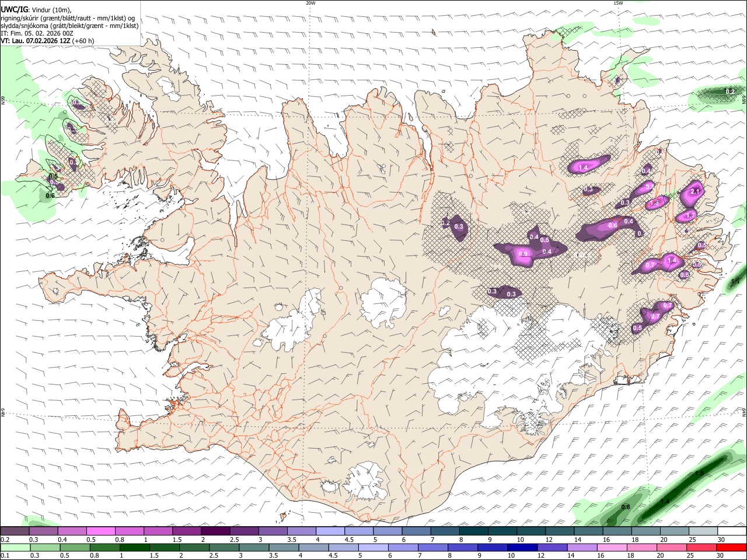Viewport: 747px width, 560px height.
Task: Click the '15W' longitude label
Action: pyautogui.click(x=618, y=3)
